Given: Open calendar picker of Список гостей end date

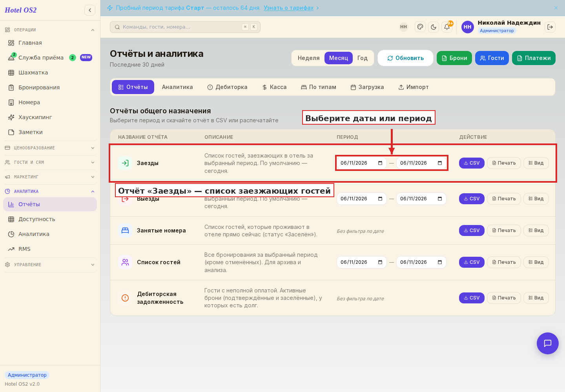Looking at the screenshot, I should pos(440,262).
